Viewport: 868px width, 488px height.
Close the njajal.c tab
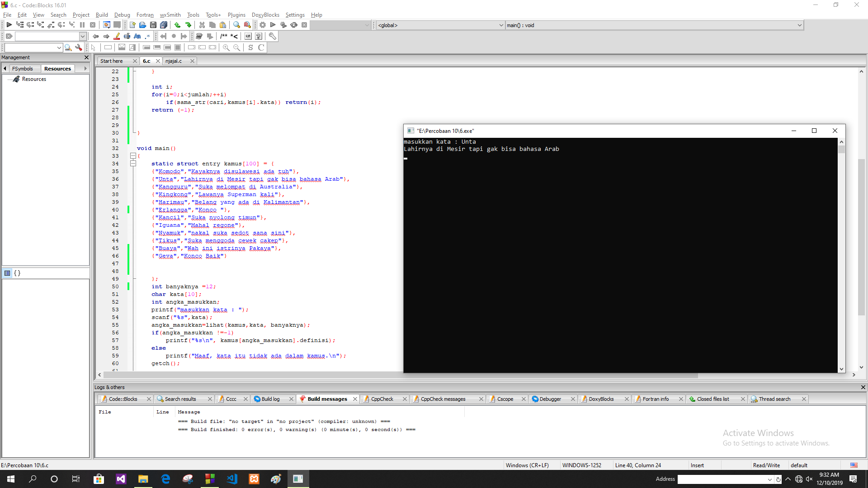point(192,61)
